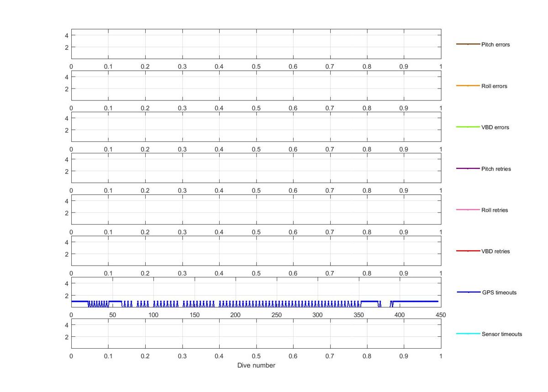
Task: Click the pink Roll retries legend line
Action: 468,210
